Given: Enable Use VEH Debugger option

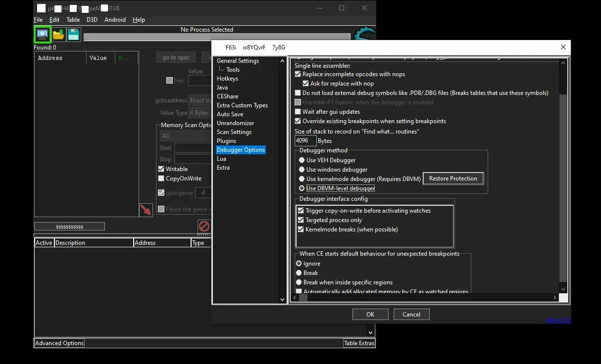Looking at the screenshot, I should tap(302, 160).
